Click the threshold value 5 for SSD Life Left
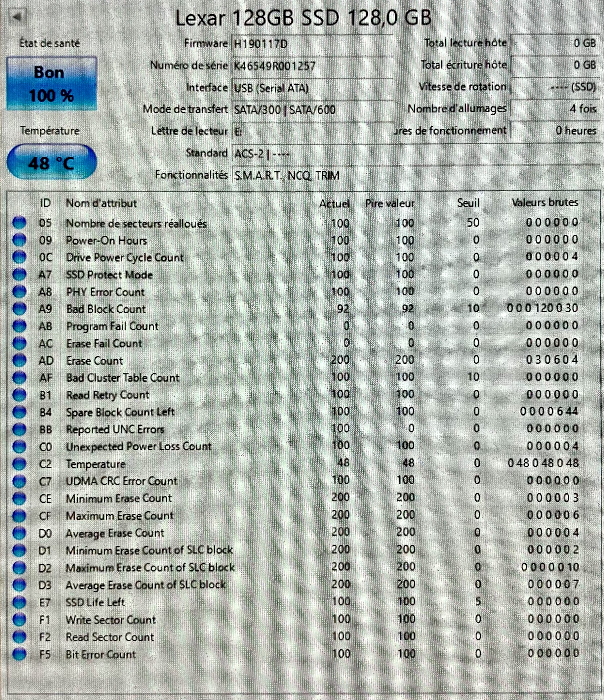 pos(477,602)
